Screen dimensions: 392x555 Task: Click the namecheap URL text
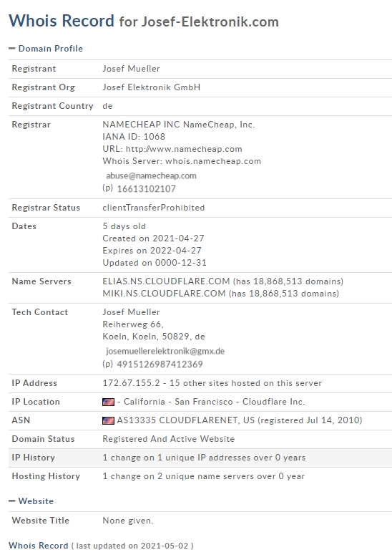(184, 149)
